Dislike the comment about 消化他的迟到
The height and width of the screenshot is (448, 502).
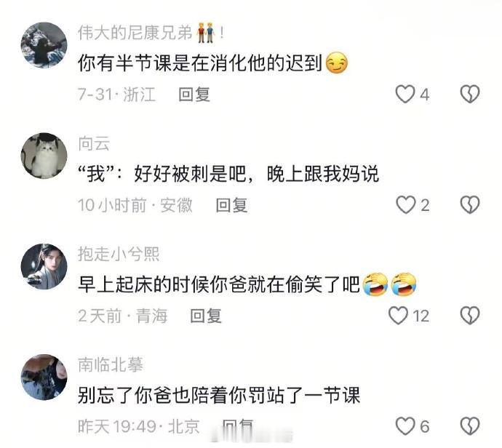(x=470, y=94)
